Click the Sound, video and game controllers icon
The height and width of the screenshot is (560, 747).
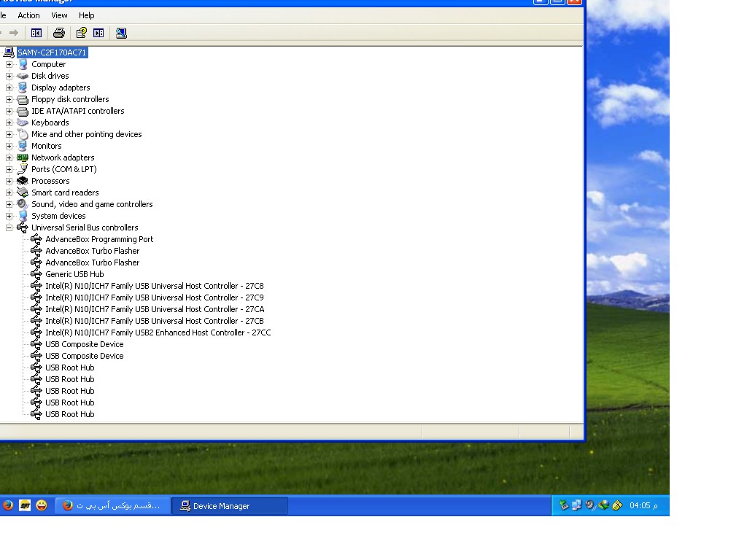coord(23,204)
